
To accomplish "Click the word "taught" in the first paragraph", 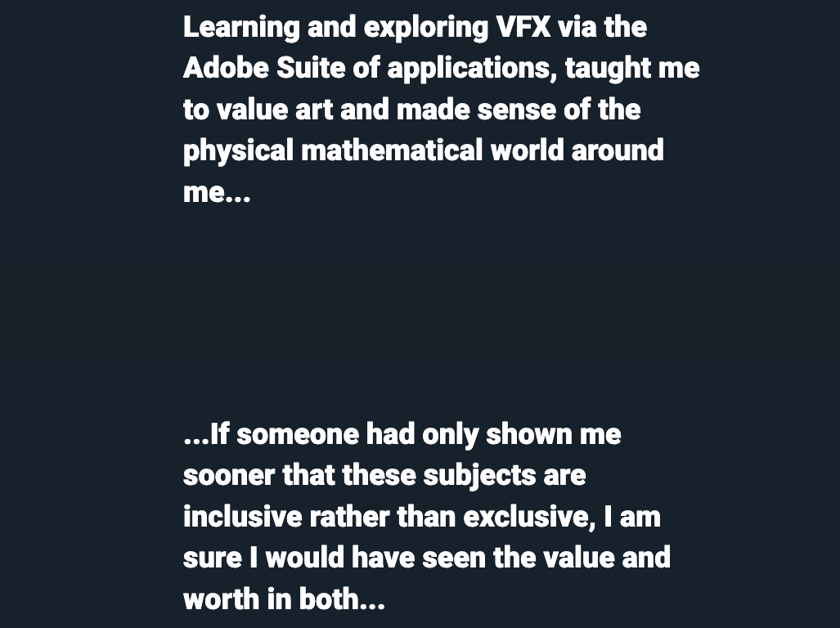I will pyautogui.click(x=608, y=69).
